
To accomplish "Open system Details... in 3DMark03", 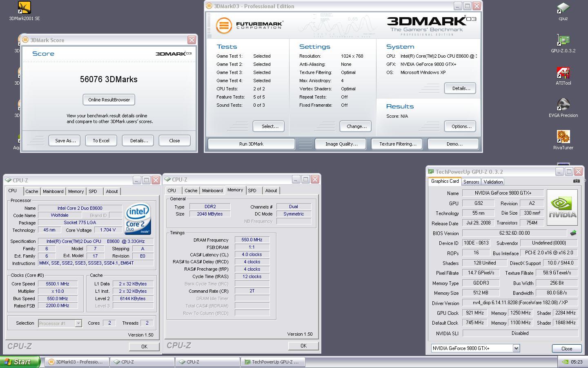I will point(460,88).
